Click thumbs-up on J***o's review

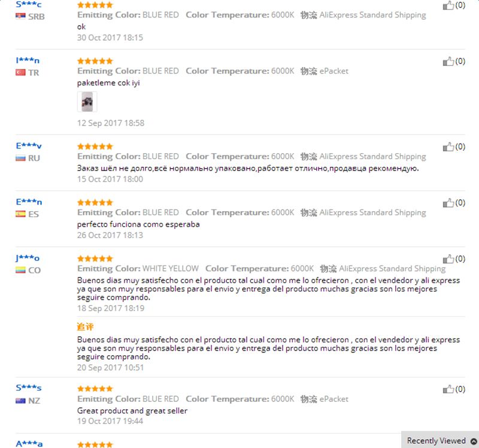(448, 259)
